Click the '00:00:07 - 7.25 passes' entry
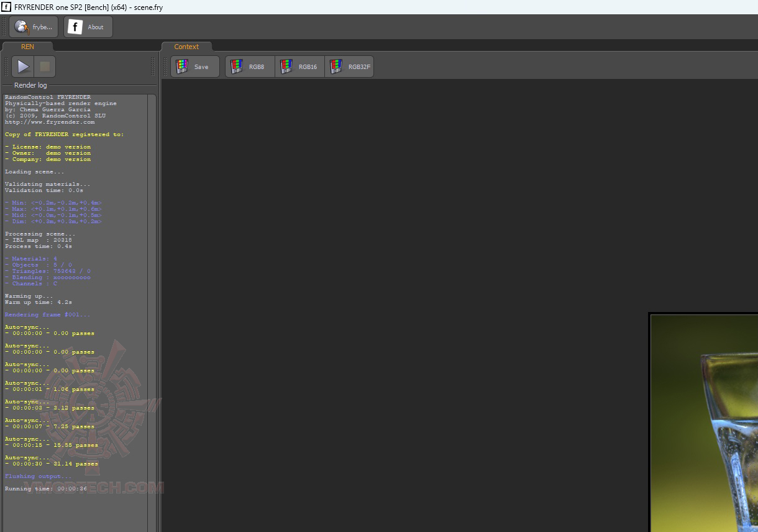This screenshot has width=758, height=532. coord(50,426)
